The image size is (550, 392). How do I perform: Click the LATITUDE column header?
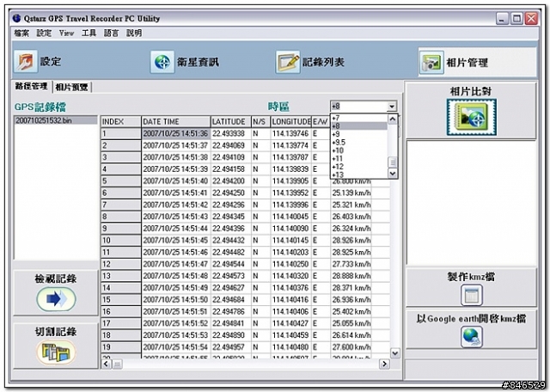(x=231, y=121)
